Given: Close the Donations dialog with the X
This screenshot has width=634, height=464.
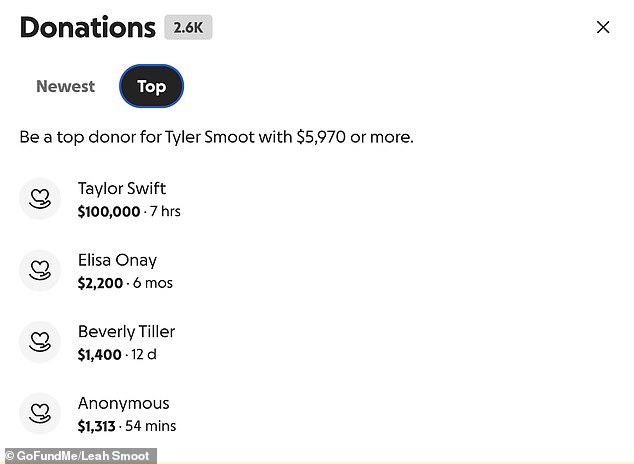Looking at the screenshot, I should tap(603, 27).
